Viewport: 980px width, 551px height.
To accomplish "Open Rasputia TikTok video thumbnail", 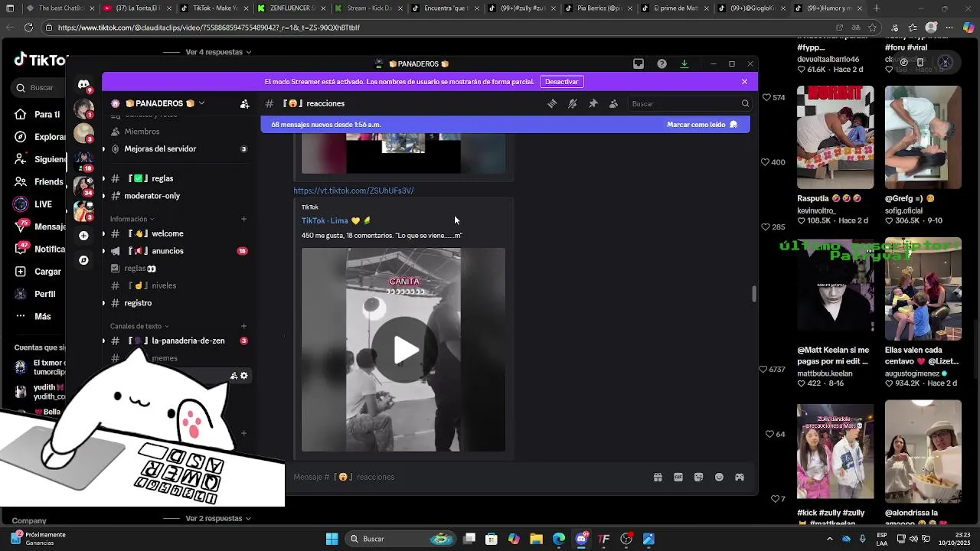I will (835, 137).
